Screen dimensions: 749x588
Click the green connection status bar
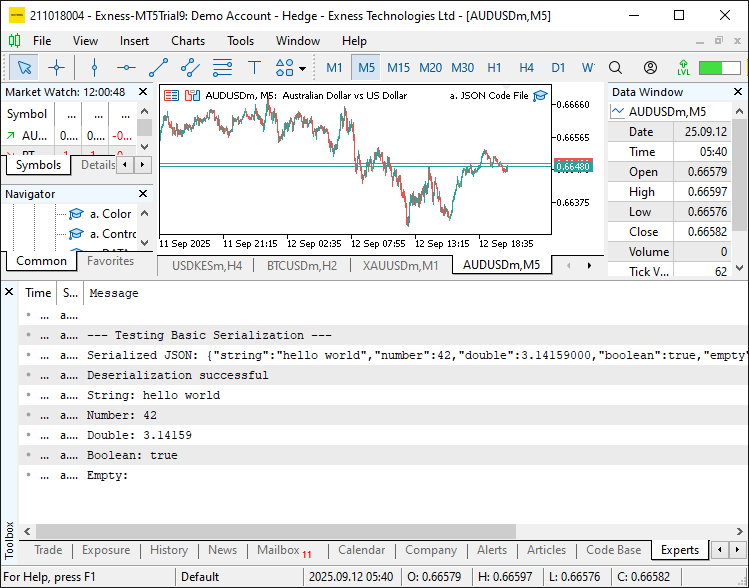[x=719, y=67]
